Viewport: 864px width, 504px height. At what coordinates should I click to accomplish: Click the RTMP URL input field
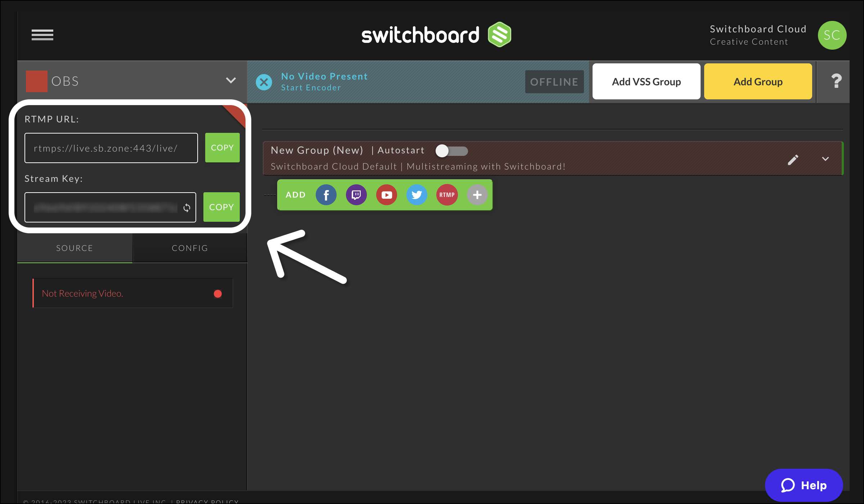(111, 148)
